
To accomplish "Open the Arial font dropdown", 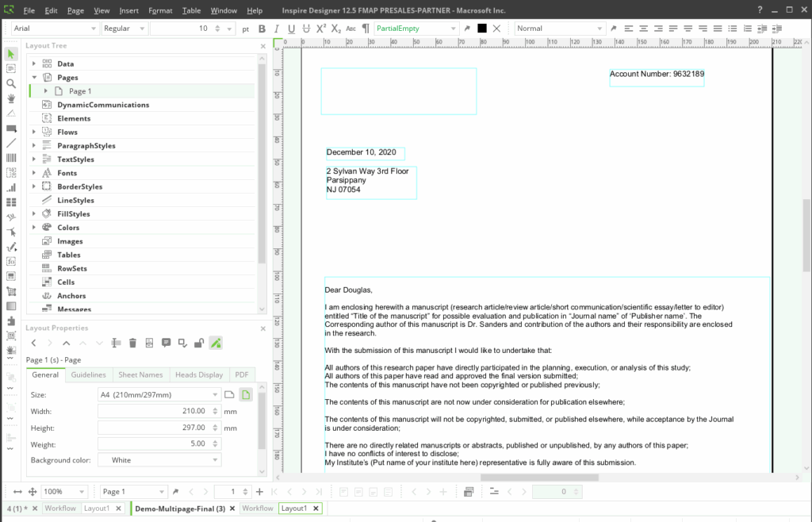I will click(55, 29).
